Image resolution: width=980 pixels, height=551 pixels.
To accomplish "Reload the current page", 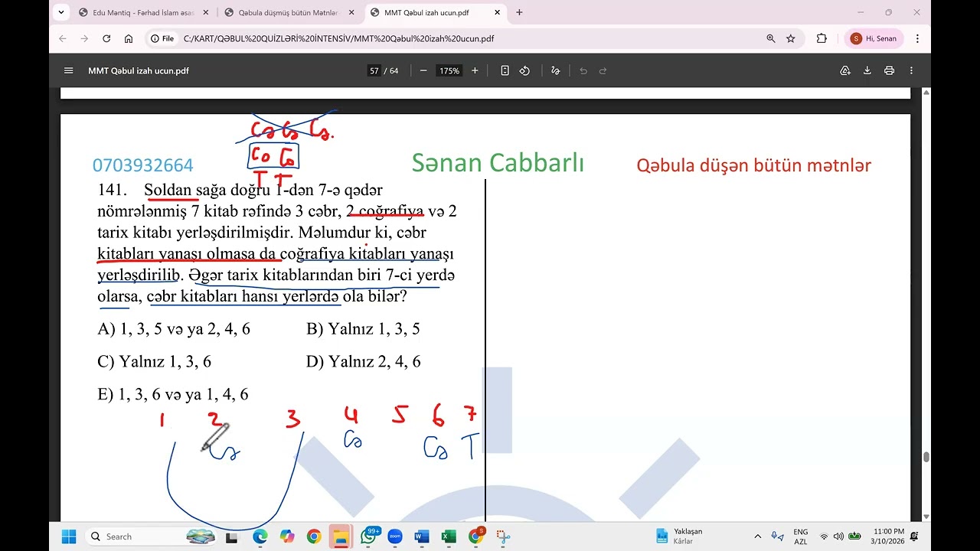I will (106, 38).
